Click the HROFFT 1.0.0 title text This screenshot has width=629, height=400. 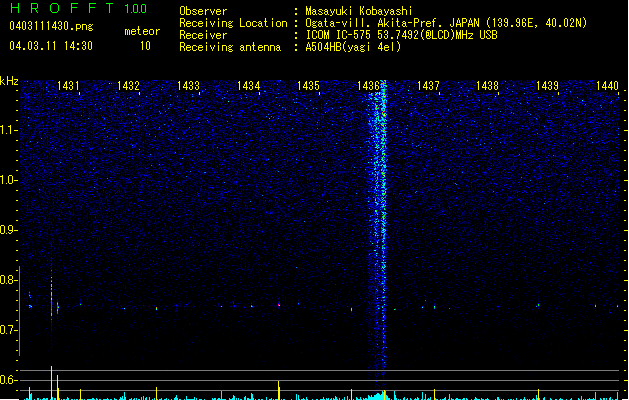[x=79, y=8]
